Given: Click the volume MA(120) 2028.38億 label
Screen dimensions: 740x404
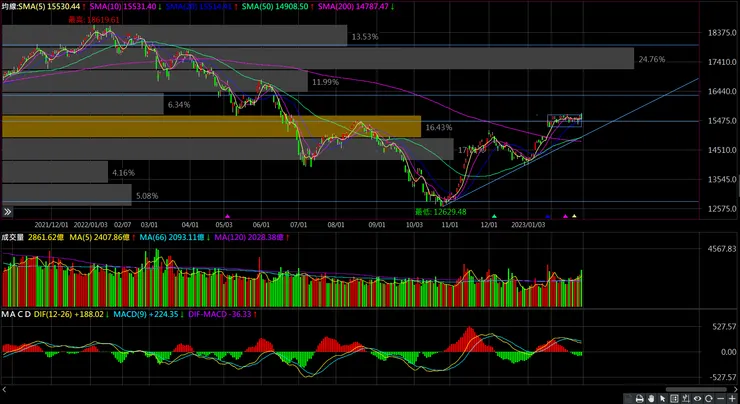Looking at the screenshot, I should [250, 237].
